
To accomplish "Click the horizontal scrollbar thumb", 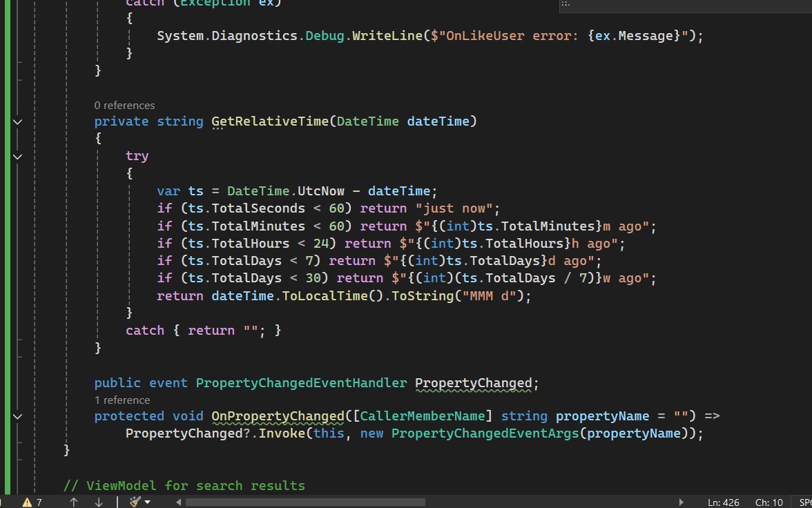I will [305, 502].
